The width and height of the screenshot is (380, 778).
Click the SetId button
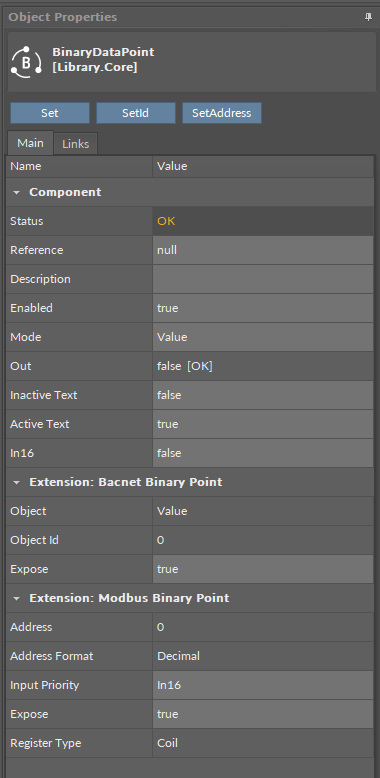[135, 113]
